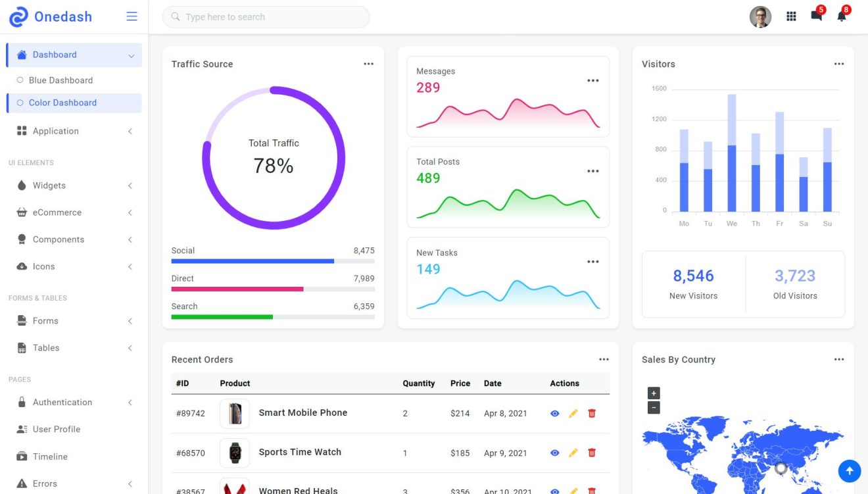Click the notifications bell icon
868x494 pixels.
(x=840, y=16)
